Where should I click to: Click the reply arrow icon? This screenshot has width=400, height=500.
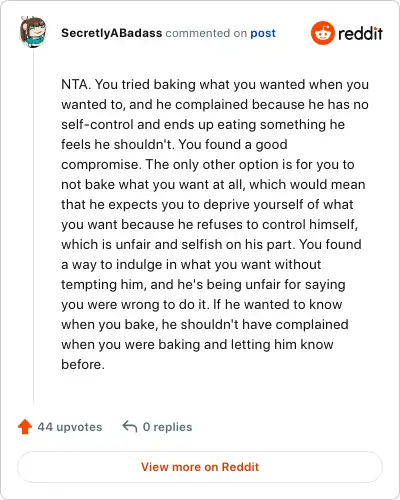pyautogui.click(x=130, y=426)
